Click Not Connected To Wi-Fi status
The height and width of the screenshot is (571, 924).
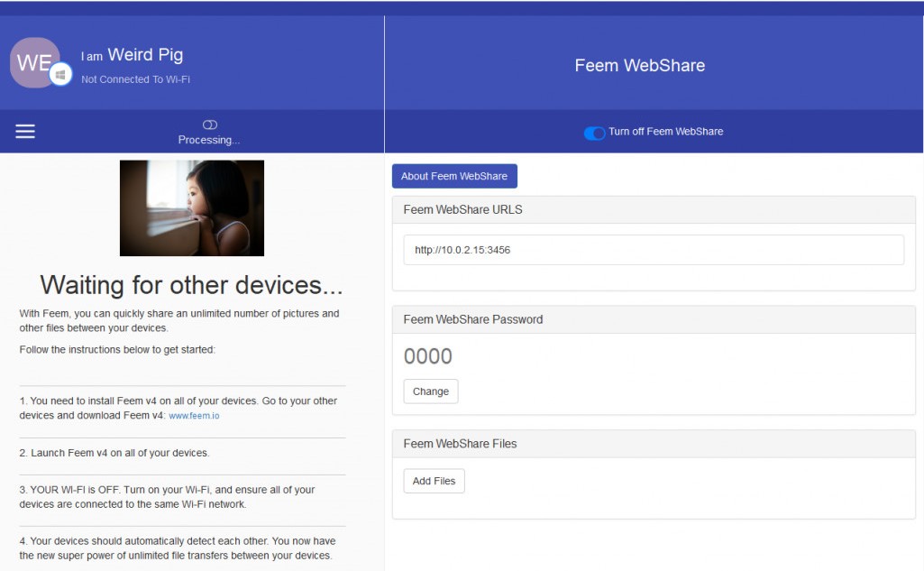point(135,79)
